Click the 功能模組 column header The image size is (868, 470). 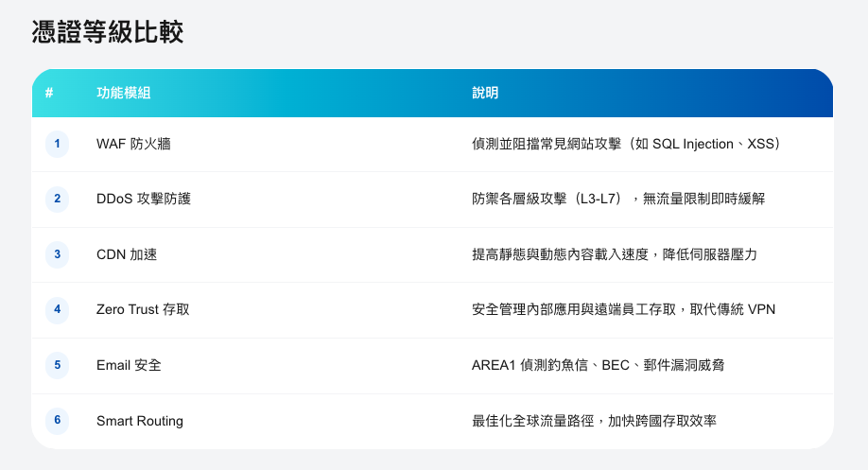coord(124,93)
